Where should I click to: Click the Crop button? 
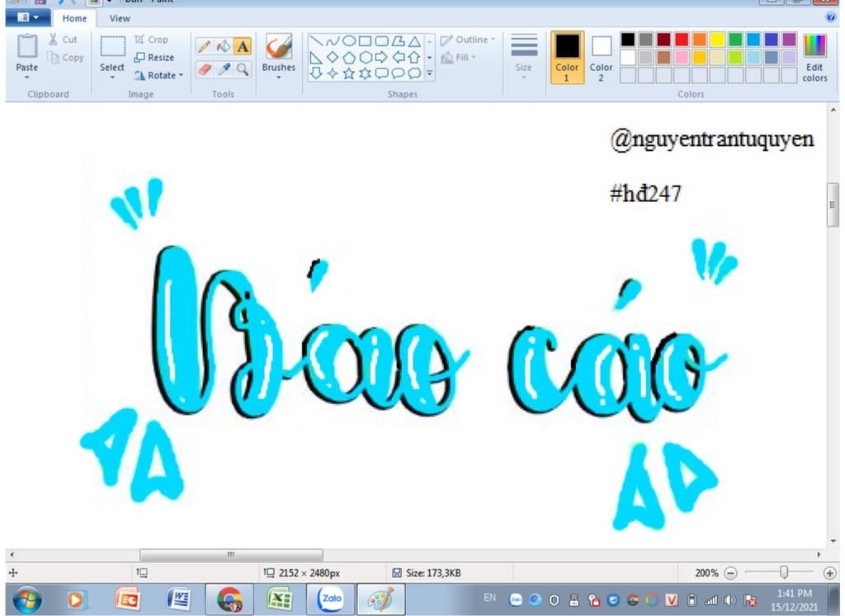coord(152,40)
